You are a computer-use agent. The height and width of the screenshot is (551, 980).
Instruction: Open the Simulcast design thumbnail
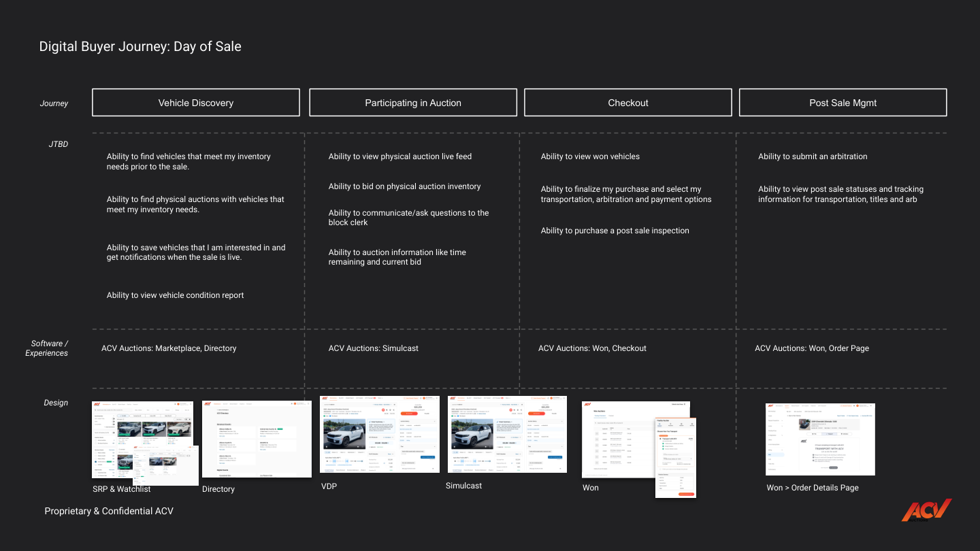point(507,434)
